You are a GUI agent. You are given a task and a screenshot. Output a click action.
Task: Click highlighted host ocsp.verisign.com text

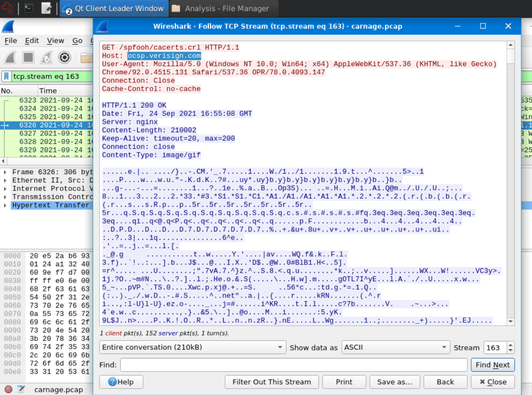tap(164, 56)
